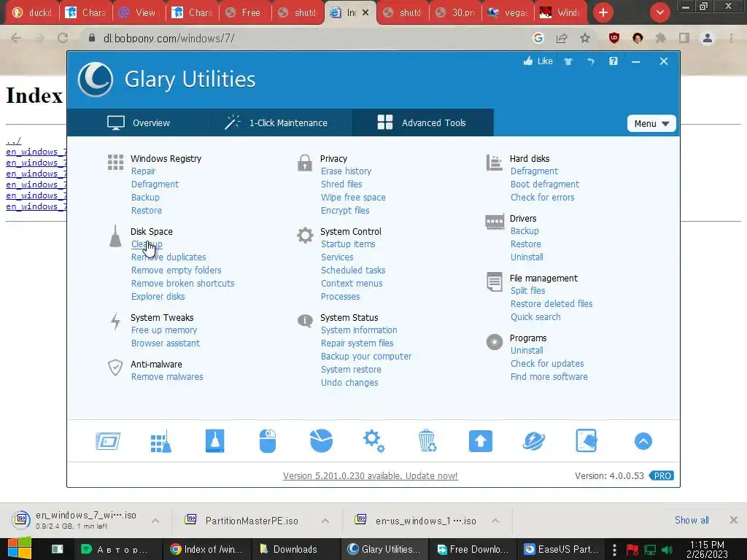The width and height of the screenshot is (747, 560).
Task: Click Repair under Windows Registry
Action: (x=144, y=171)
